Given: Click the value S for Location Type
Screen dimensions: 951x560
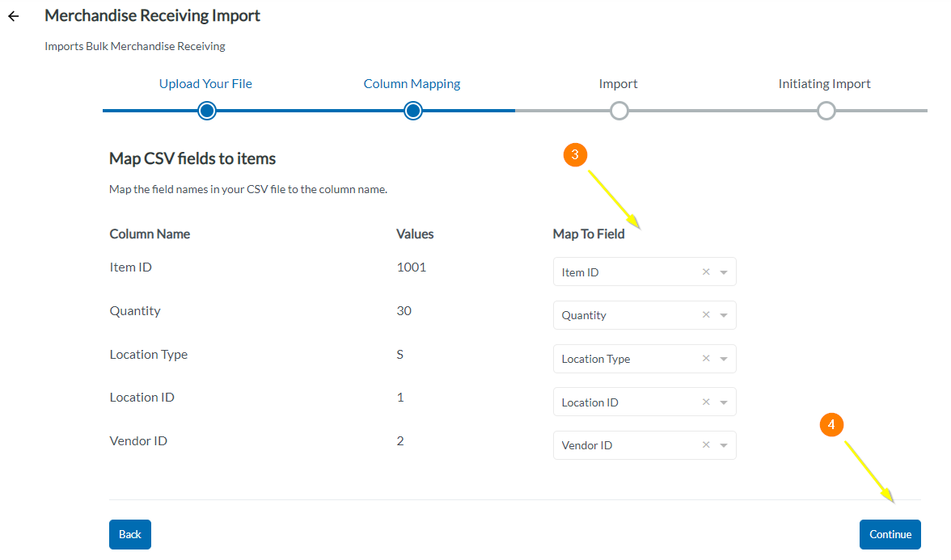Looking at the screenshot, I should 399,355.
